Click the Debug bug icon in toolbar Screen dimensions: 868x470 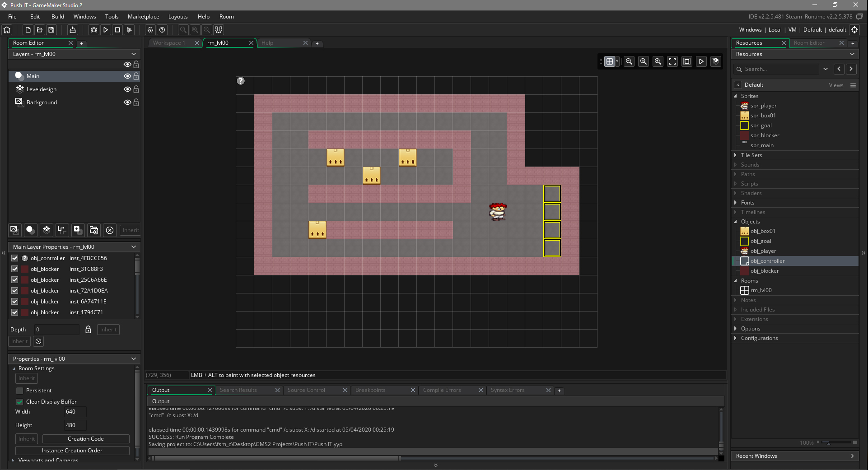(x=94, y=30)
